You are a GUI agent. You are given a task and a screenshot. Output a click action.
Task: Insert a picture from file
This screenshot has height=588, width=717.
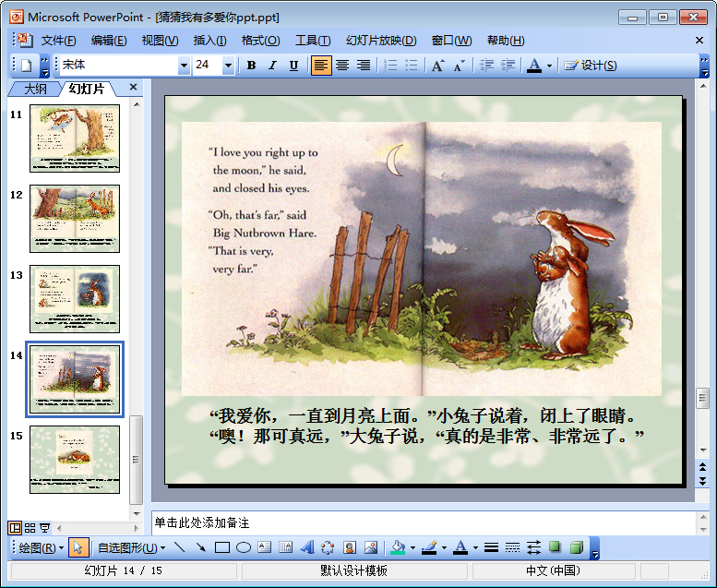coord(371,547)
